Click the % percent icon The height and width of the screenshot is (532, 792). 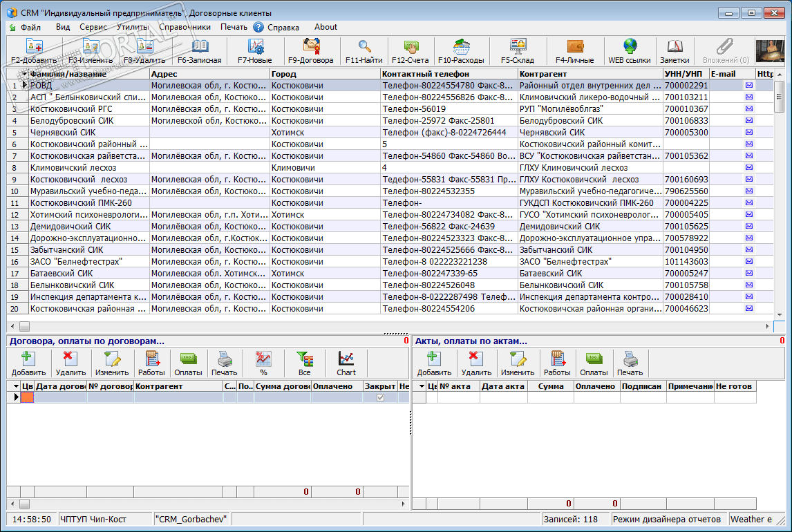pyautogui.click(x=263, y=359)
